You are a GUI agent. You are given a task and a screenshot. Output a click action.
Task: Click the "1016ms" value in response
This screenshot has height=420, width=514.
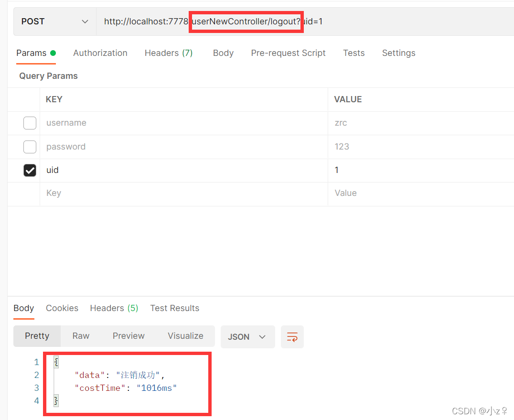coord(157,388)
